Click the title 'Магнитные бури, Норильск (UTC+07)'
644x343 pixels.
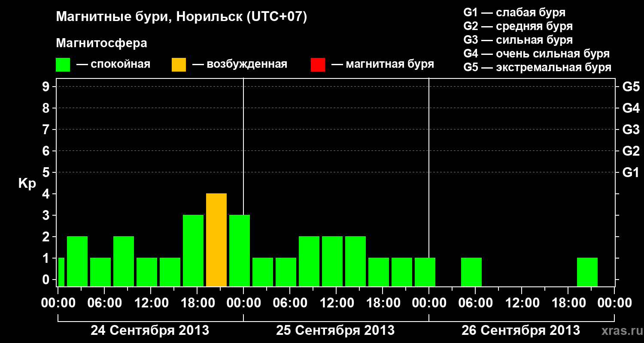(x=182, y=17)
